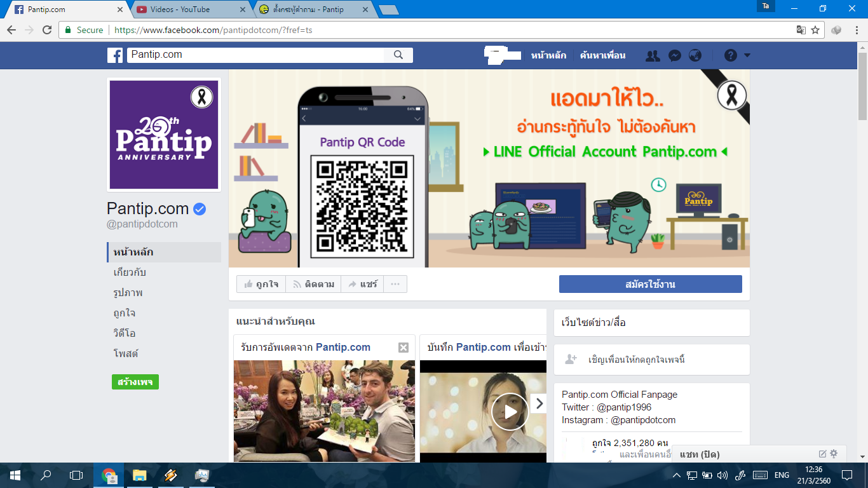
Task: Click the volume speaker icon in system tray
Action: tap(722, 475)
